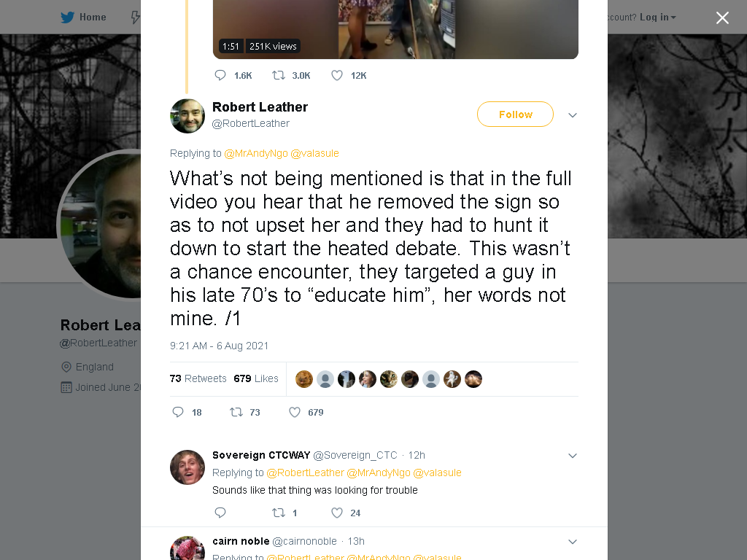Expand options chevron beside Follow button

[573, 114]
